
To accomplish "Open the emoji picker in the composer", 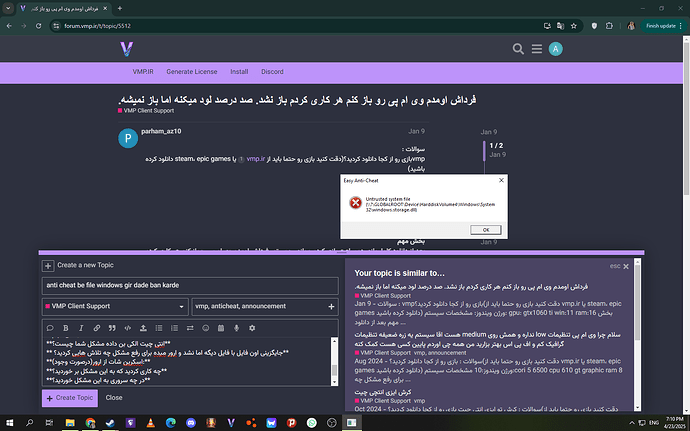I will pos(206,328).
